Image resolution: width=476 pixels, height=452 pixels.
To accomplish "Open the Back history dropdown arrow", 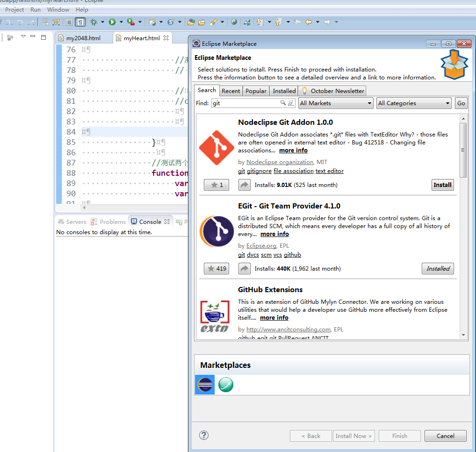I will 317,22.
